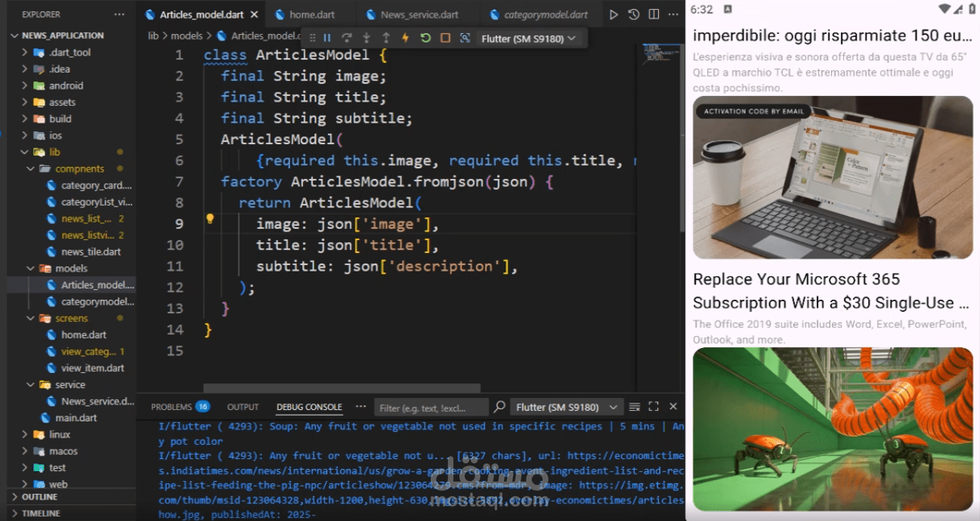Click the debug Step Out icon
The width and height of the screenshot is (980, 521).
tap(386, 38)
